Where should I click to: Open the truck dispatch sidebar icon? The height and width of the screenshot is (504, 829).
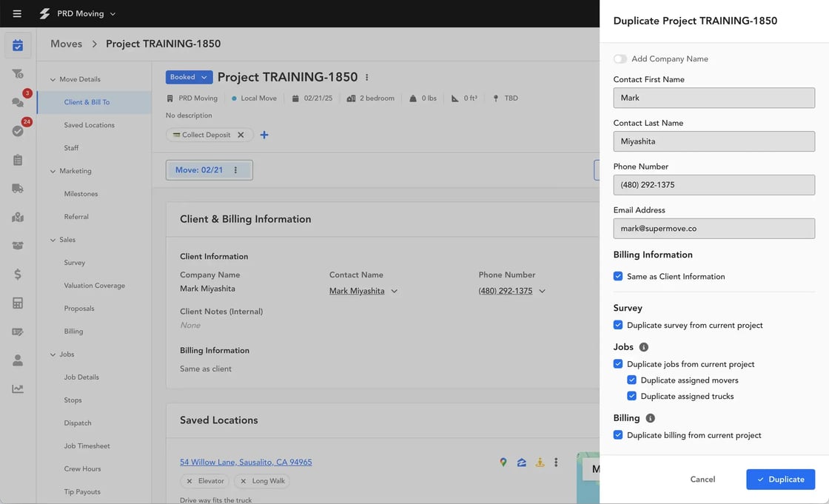tap(18, 188)
